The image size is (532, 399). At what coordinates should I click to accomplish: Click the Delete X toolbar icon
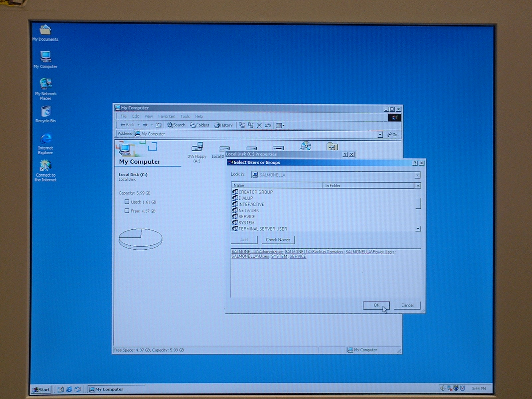coord(259,125)
